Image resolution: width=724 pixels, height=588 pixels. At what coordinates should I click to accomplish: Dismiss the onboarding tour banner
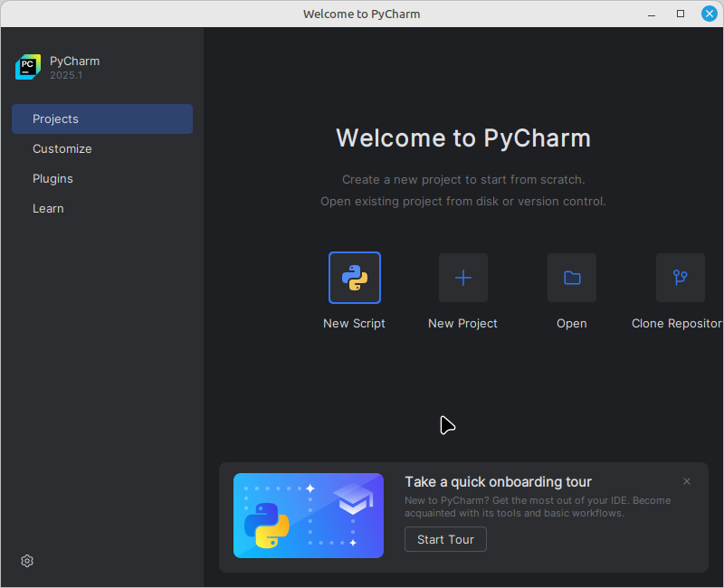(687, 481)
